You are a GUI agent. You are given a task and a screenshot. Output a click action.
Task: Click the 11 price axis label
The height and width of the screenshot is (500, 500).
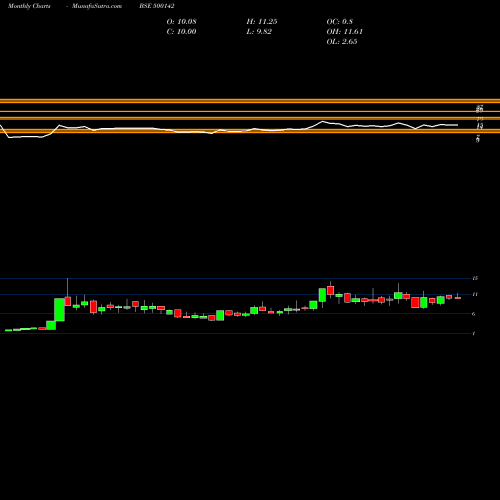point(475,294)
